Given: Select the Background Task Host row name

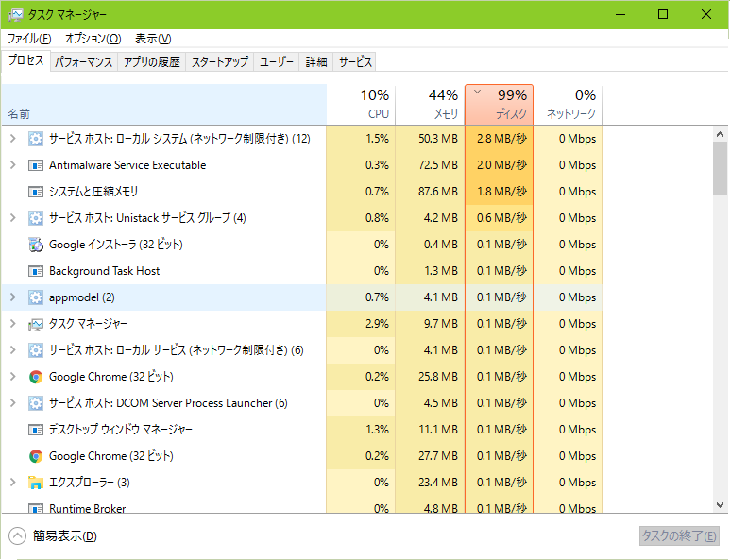Looking at the screenshot, I should 104,271.
